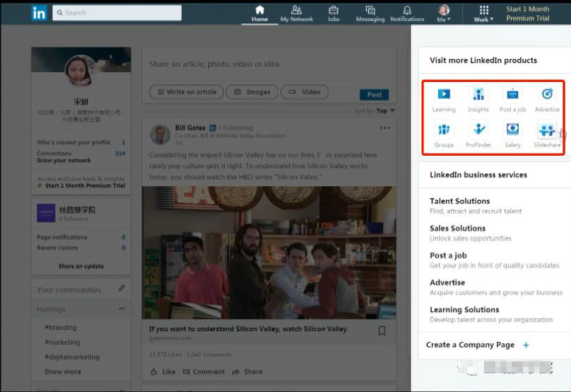Toggle the Work apps grid dropdown
The image size is (571, 392).
(483, 14)
